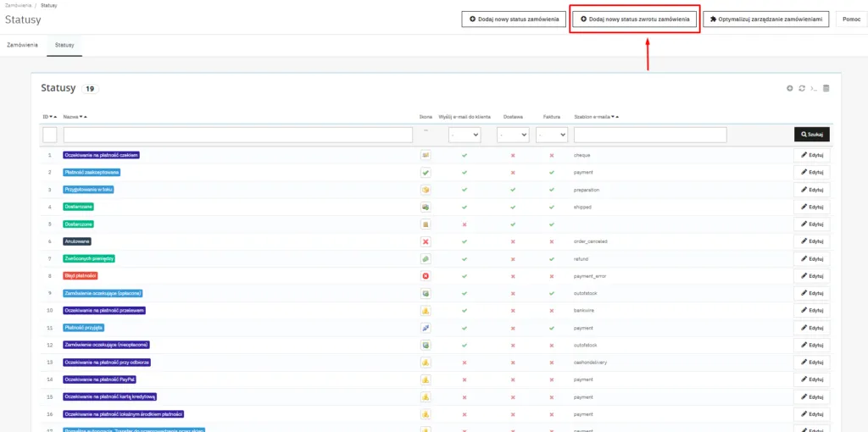Click the red X icon of Anulowane status

tap(426, 241)
